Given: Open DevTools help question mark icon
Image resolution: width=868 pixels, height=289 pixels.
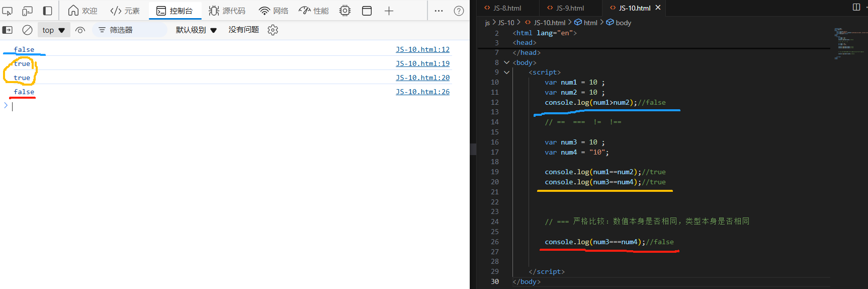Looking at the screenshot, I should (x=459, y=11).
